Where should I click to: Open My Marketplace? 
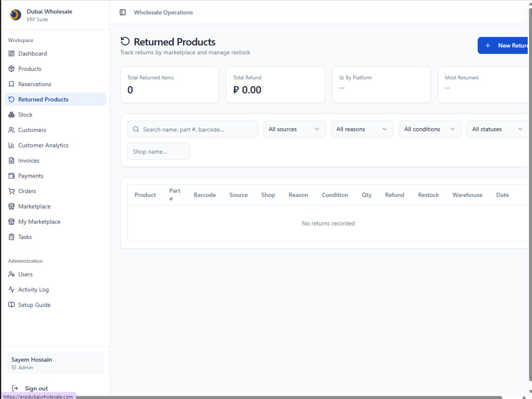tap(55, 221)
